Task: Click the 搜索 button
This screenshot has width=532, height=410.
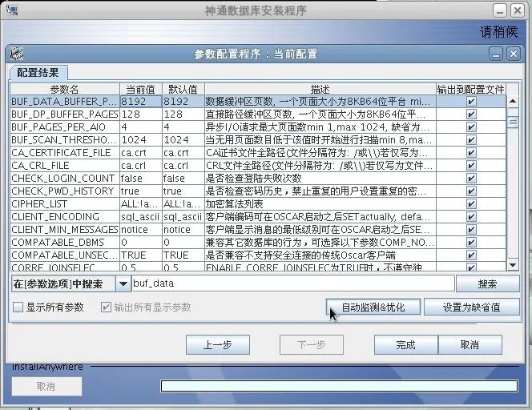Action: (488, 283)
